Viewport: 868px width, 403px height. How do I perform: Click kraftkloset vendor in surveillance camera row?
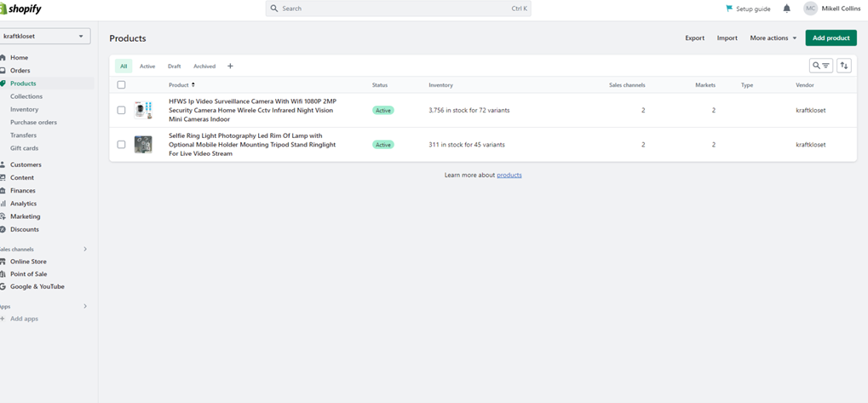click(x=810, y=110)
